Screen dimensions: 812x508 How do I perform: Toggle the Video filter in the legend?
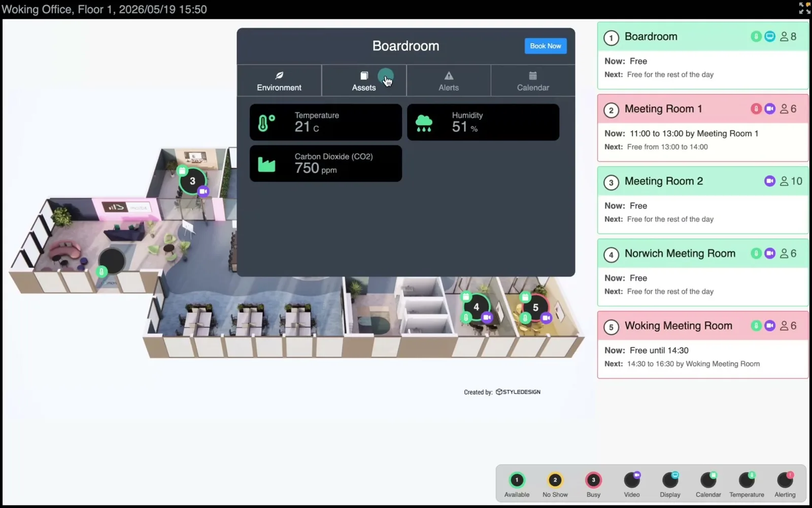pyautogui.click(x=632, y=484)
